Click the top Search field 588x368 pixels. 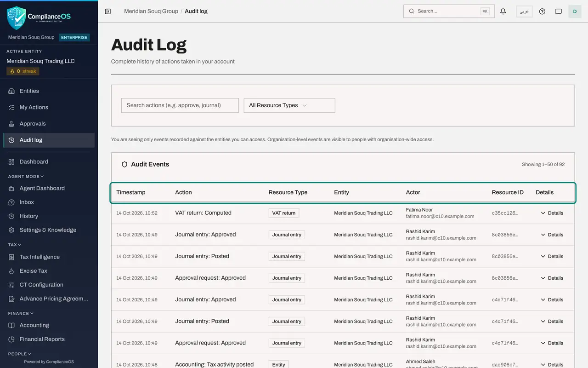click(x=449, y=11)
